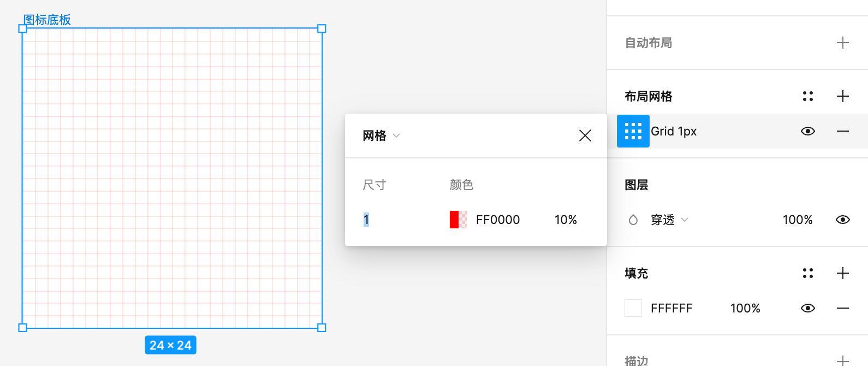Image resolution: width=868 pixels, height=366 pixels.
Task: Add auto layout with the plus icon
Action: 842,43
